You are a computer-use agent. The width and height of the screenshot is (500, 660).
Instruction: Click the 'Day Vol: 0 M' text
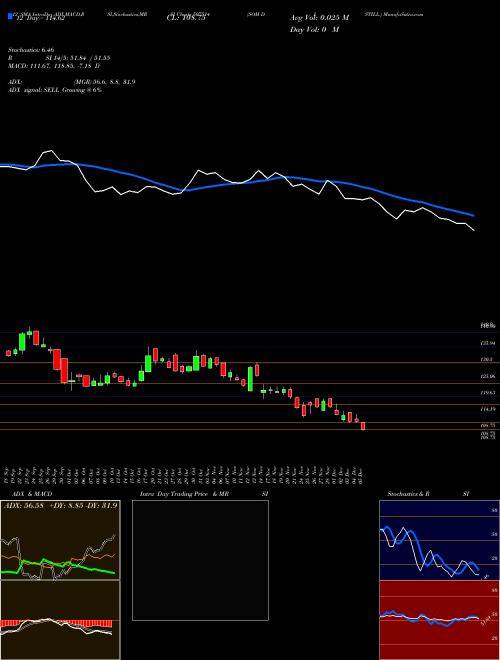click(314, 29)
